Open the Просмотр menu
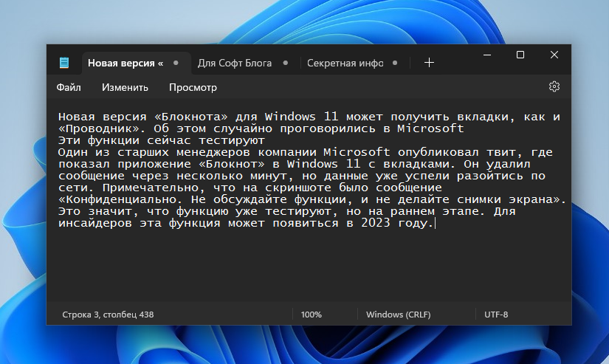Image resolution: width=609 pixels, height=364 pixels. [193, 87]
